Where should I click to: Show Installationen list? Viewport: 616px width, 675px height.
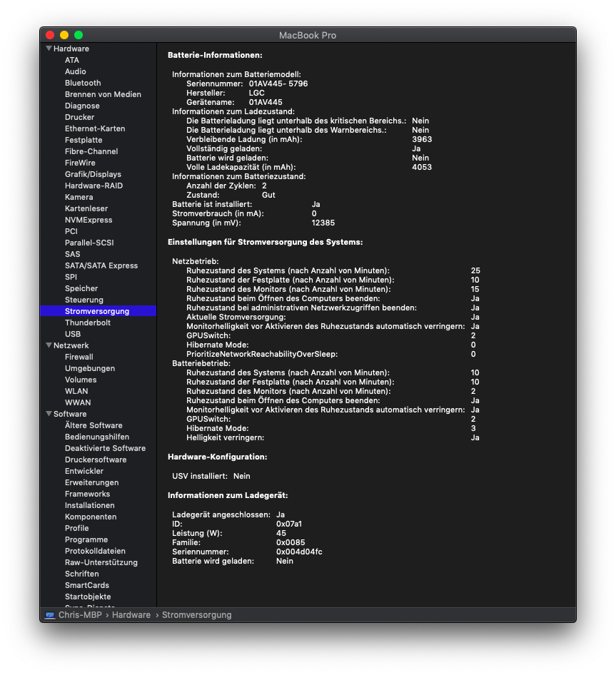coord(90,505)
